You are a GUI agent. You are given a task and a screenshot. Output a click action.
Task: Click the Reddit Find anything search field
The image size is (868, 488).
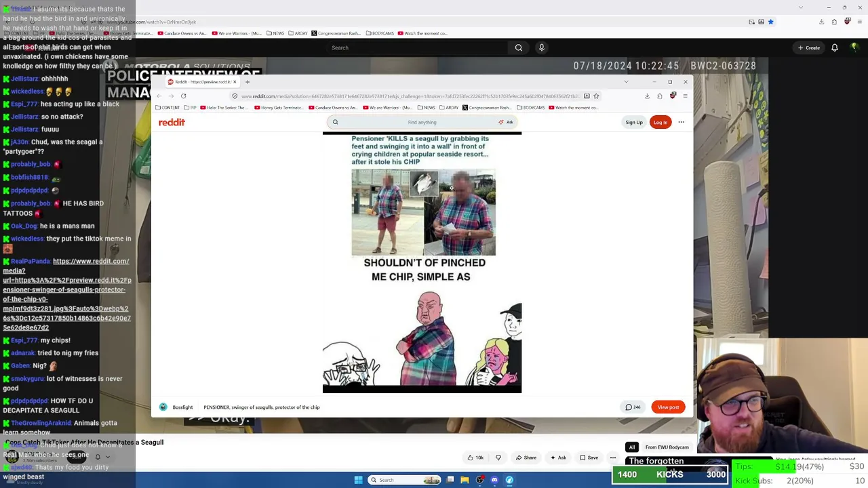[x=422, y=122]
